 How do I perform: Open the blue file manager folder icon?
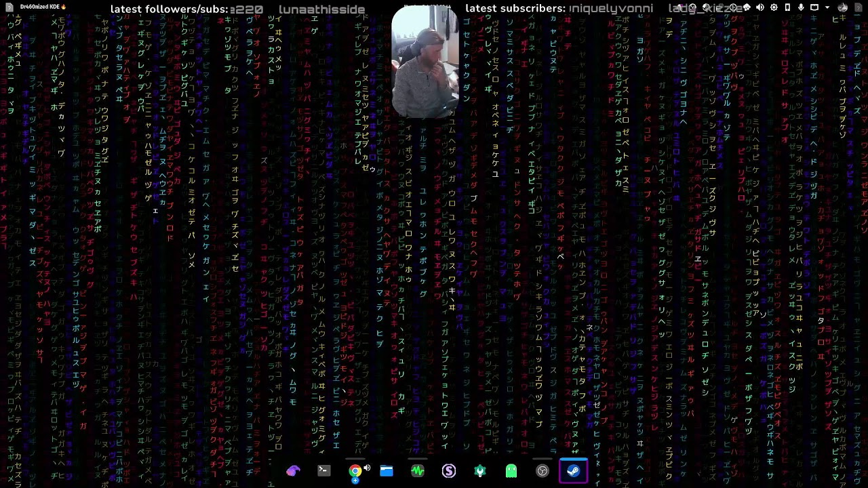coord(386,471)
